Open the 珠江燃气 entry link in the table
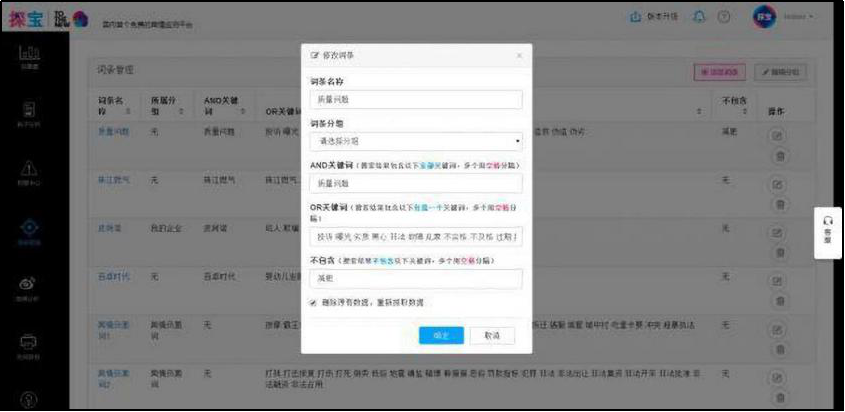Image resolution: width=845 pixels, height=412 pixels. point(114,180)
